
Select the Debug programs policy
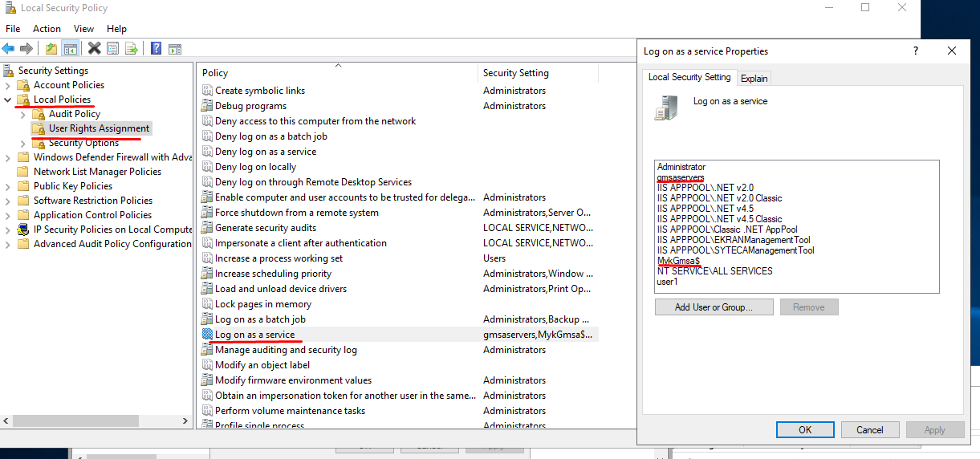pos(250,106)
